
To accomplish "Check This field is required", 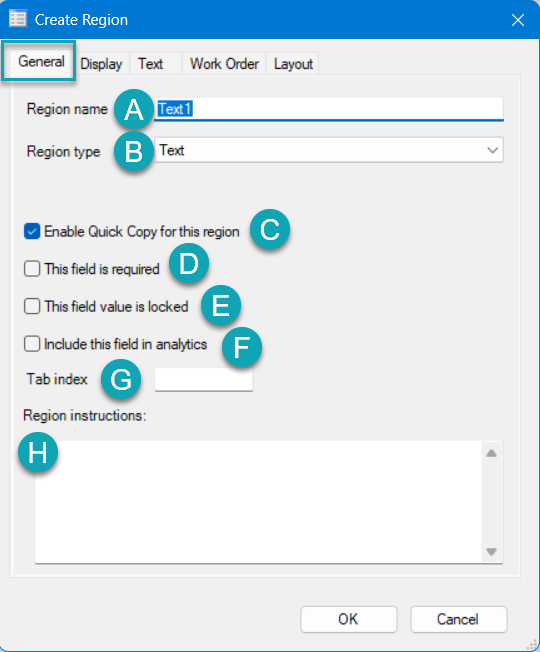I will pyautogui.click(x=32, y=269).
